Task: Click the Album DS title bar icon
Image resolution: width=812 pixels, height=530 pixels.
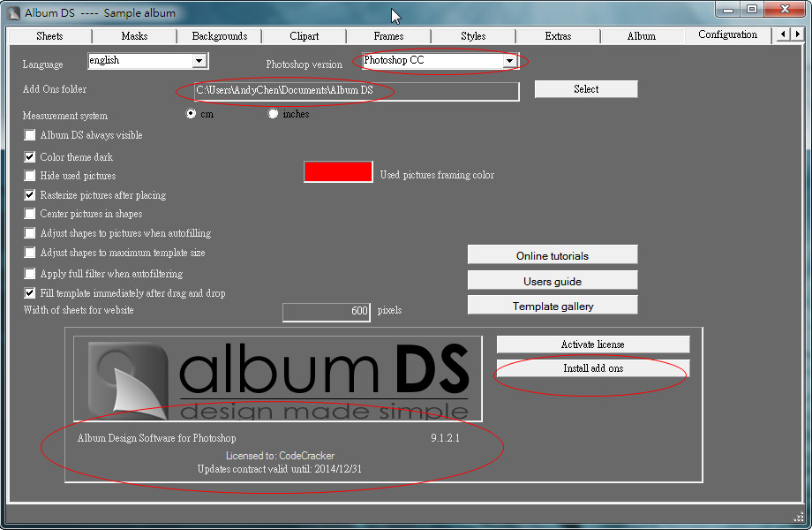Action: [x=13, y=13]
